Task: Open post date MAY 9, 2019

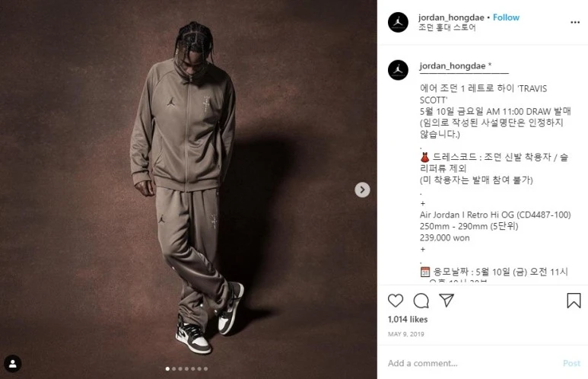Action: (405, 334)
